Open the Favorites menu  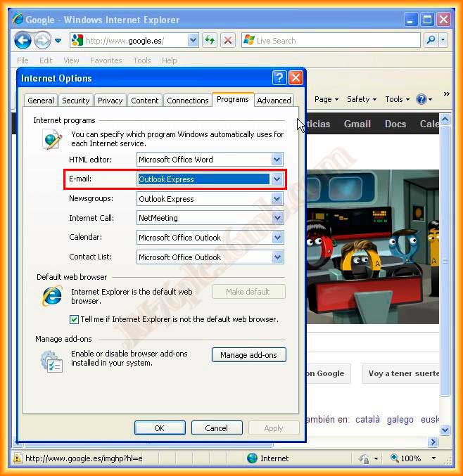pyautogui.click(x=106, y=60)
